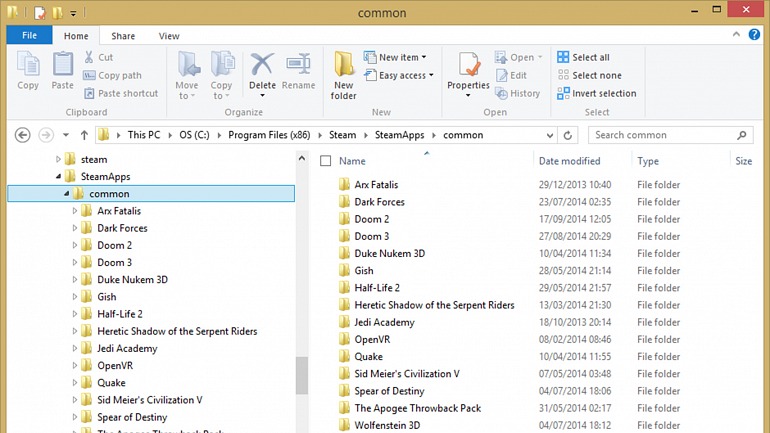Image resolution: width=770 pixels, height=433 pixels.
Task: Click Select none icon
Action: point(563,75)
